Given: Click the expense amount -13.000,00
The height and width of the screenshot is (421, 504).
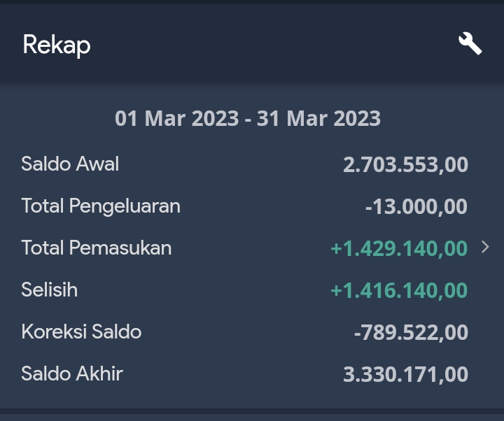Looking at the screenshot, I should 416,206.
